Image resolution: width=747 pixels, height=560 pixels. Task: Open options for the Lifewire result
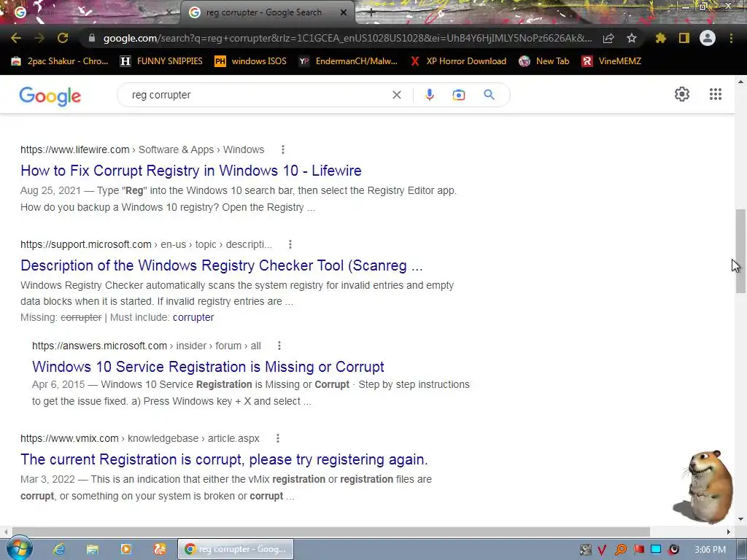282,149
